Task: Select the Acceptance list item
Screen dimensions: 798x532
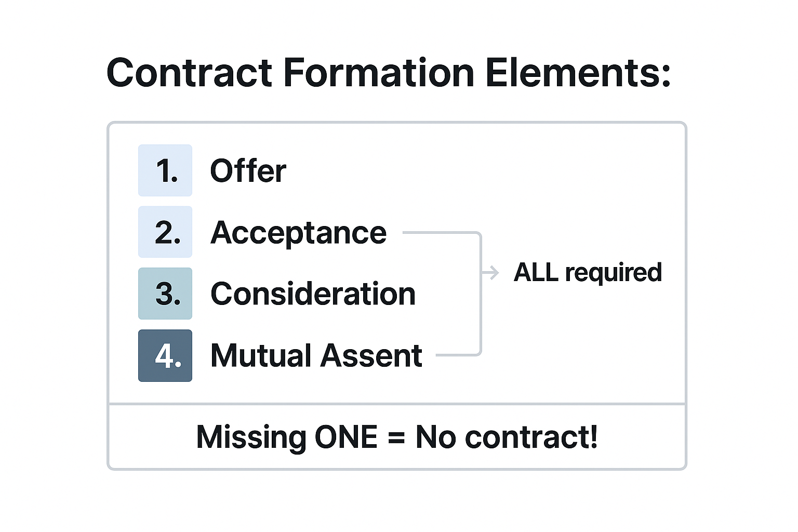Action: point(298,232)
